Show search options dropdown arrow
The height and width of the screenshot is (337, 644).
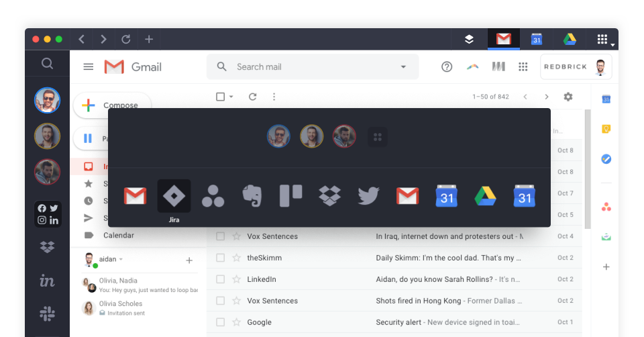pyautogui.click(x=403, y=66)
